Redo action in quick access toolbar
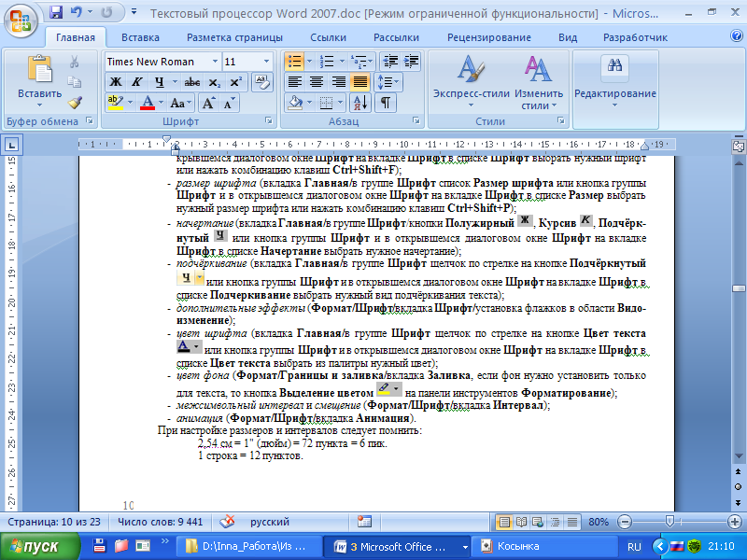The width and height of the screenshot is (747, 560). 106,12
